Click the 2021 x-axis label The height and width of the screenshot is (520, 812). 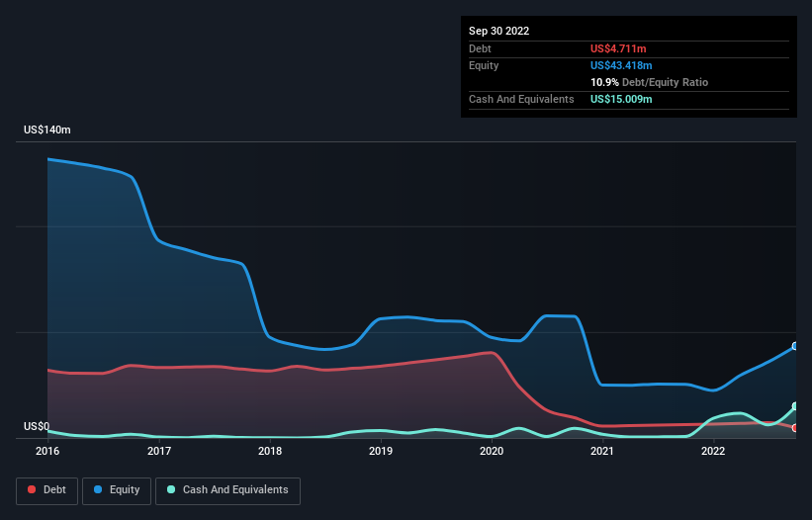(602, 451)
